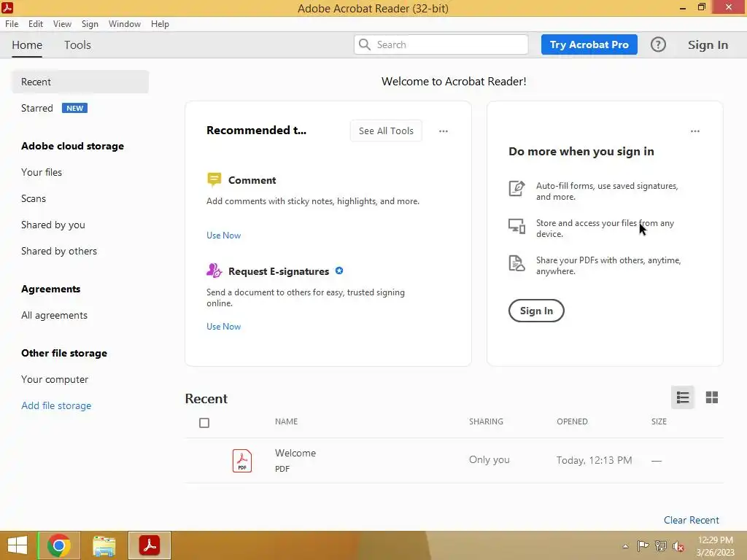
Task: Click Add file storage link
Action: click(56, 405)
